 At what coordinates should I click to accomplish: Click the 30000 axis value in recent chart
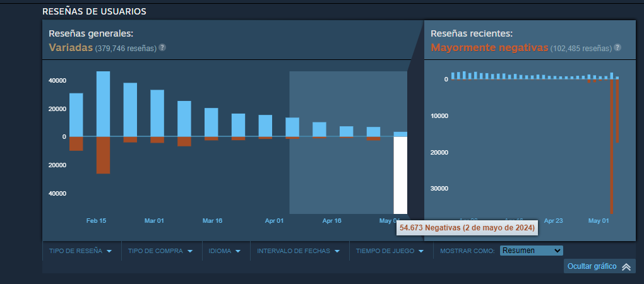click(440, 189)
